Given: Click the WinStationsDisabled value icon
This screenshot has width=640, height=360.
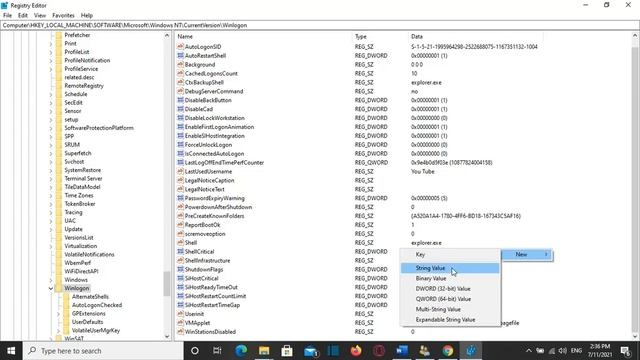Looking at the screenshot, I should [x=180, y=331].
